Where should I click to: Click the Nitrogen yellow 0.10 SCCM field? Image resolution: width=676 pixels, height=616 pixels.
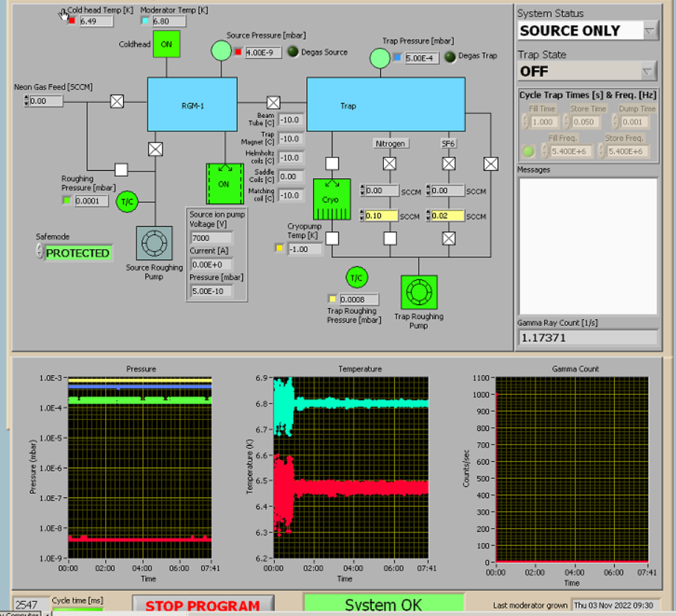click(382, 216)
